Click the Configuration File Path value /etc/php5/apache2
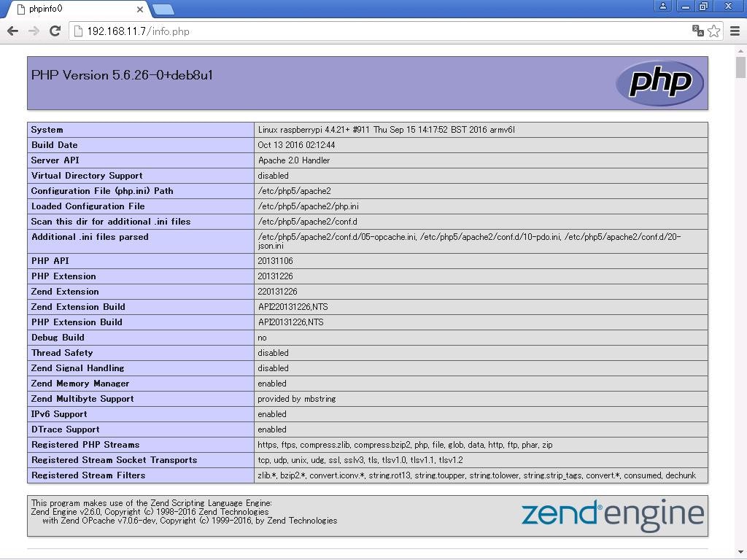The image size is (747, 560). 294,191
